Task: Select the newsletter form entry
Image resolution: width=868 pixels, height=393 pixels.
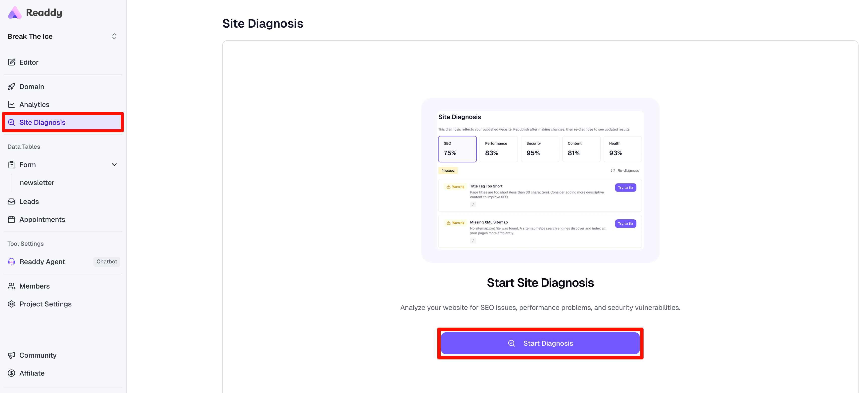Action: point(37,183)
